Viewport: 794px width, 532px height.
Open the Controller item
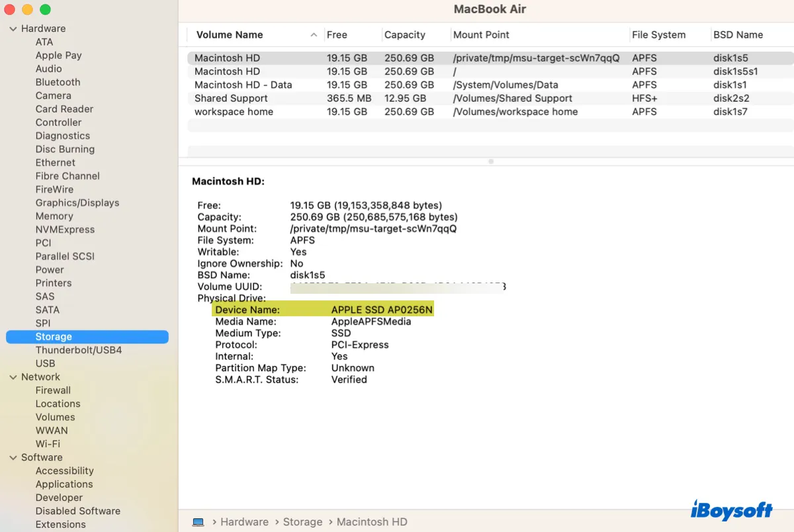point(59,122)
